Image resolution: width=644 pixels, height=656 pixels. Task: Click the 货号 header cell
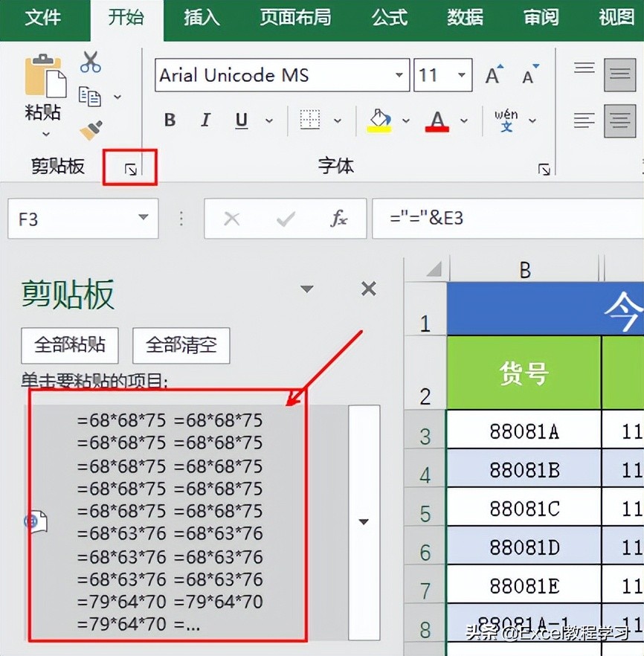tap(524, 373)
